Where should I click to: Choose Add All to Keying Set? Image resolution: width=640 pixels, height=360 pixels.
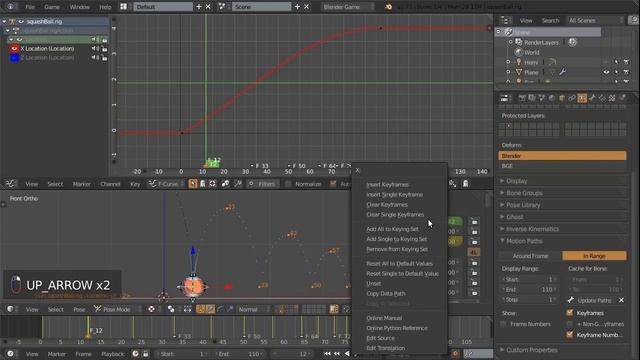392,229
